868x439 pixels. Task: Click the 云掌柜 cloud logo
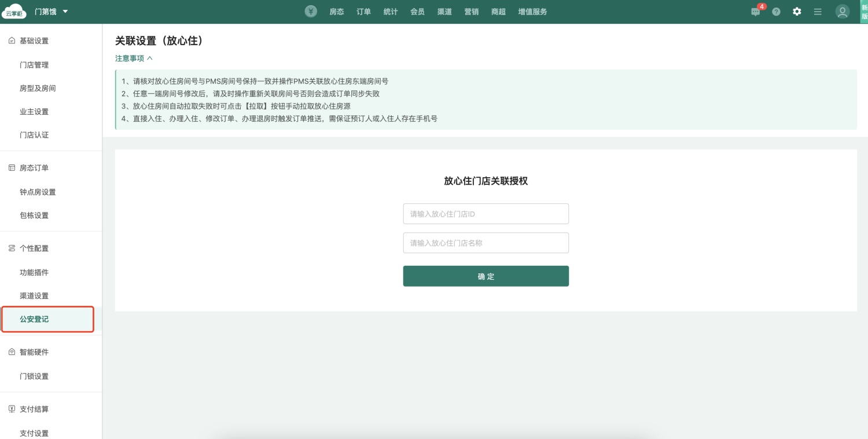pyautogui.click(x=14, y=12)
